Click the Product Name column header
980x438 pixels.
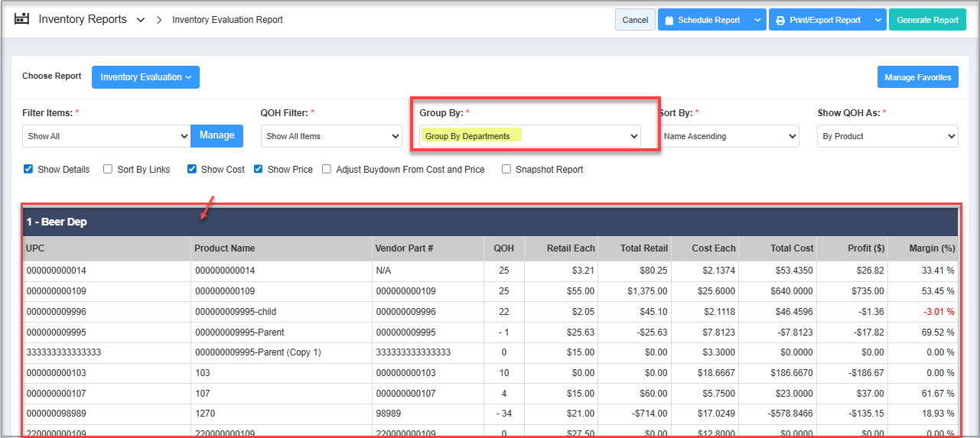click(x=225, y=248)
